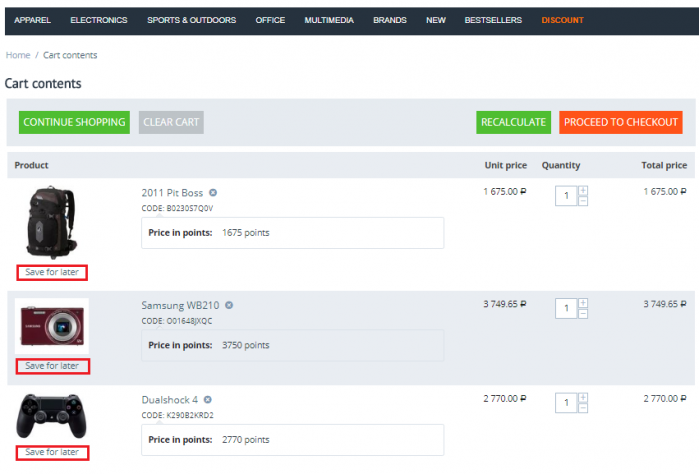700x474 pixels.
Task: Click the Continue Shopping button
Action: click(74, 122)
